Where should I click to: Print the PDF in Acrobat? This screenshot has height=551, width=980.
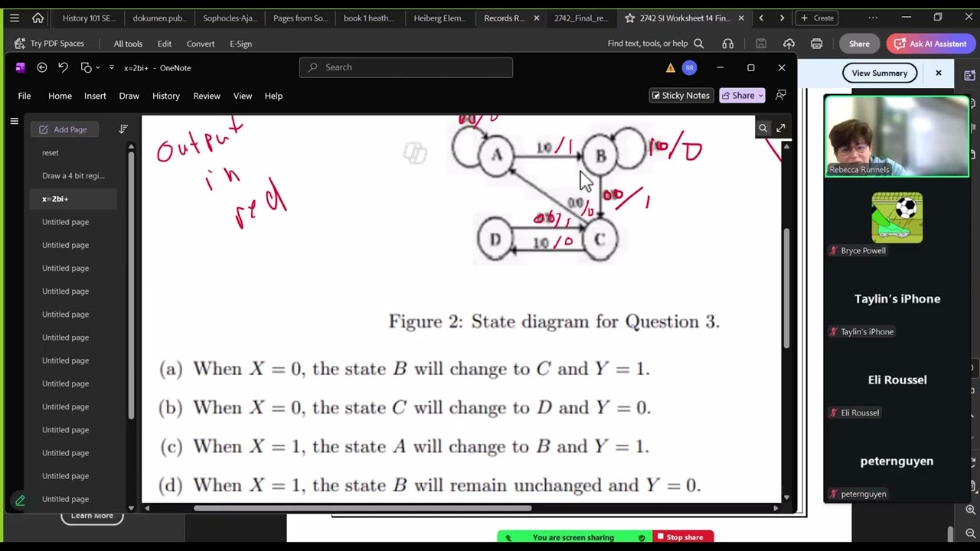tap(817, 44)
